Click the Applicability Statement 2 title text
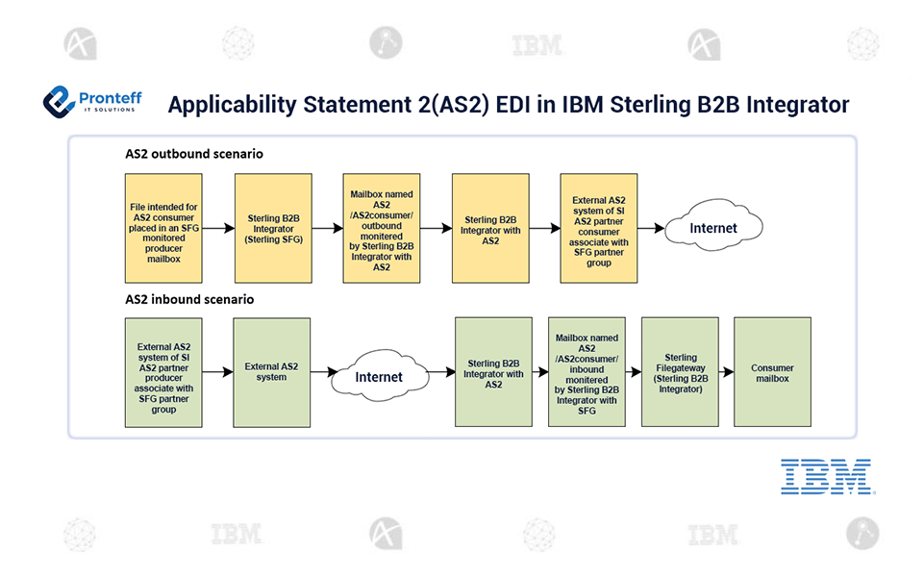 tap(508, 104)
